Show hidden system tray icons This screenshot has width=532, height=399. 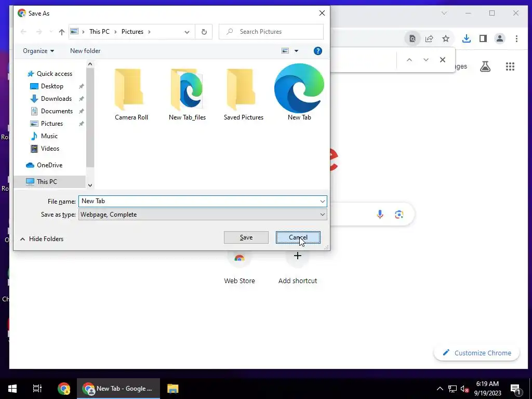pyautogui.click(x=440, y=389)
